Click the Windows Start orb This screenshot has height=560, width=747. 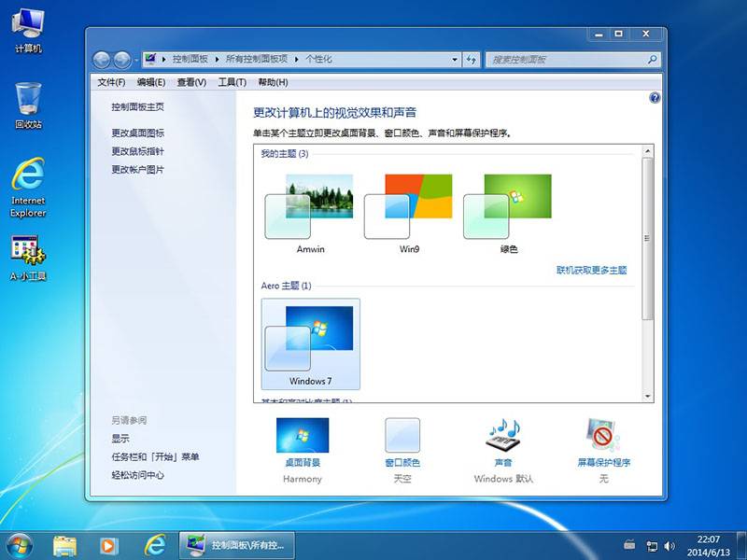click(19, 546)
